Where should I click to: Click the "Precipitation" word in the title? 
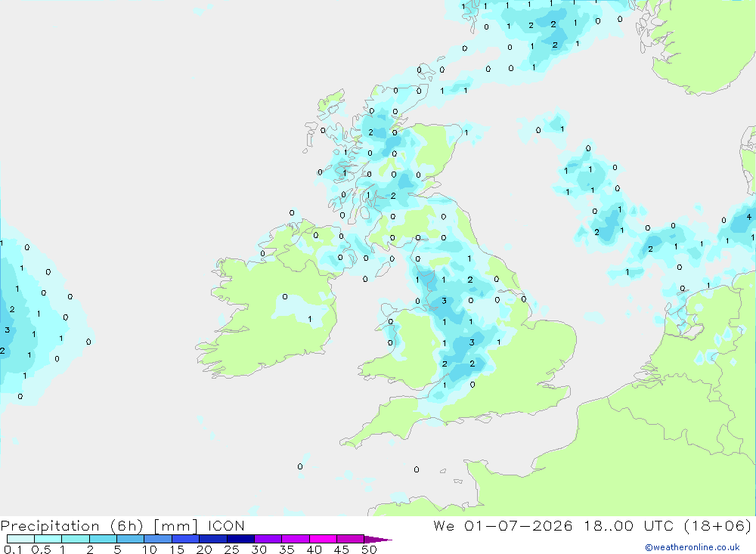tap(50, 526)
